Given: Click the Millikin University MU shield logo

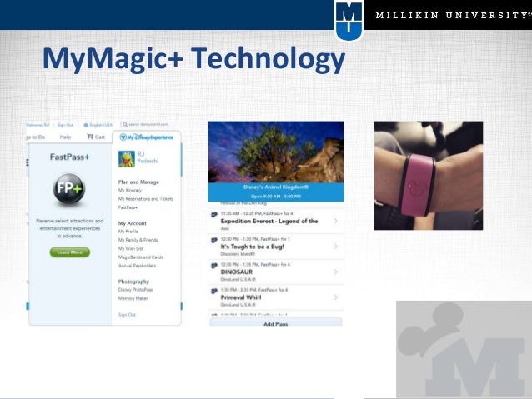Looking at the screenshot, I should click(349, 20).
